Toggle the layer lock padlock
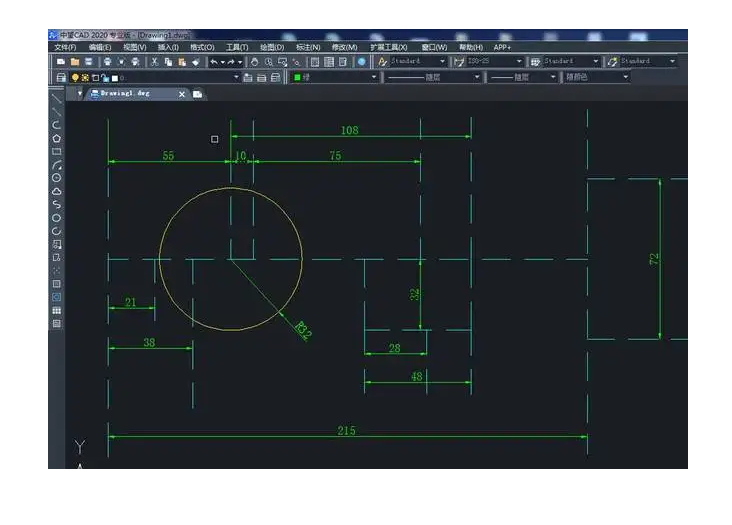 105,77
